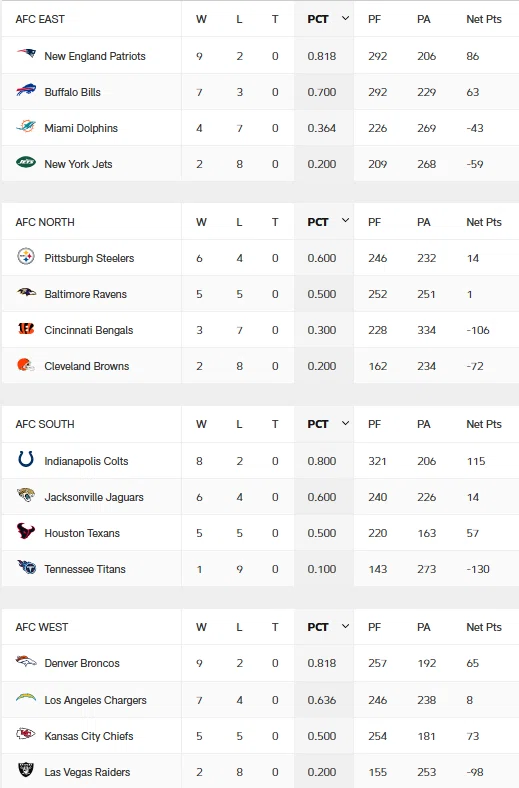Click the Buffalo Bills logo

[26, 90]
